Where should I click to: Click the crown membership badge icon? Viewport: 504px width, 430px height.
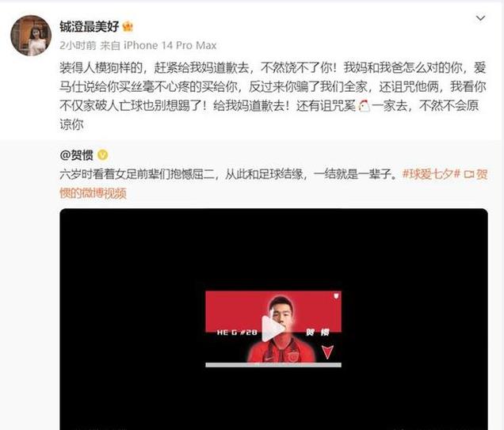pos(128,27)
